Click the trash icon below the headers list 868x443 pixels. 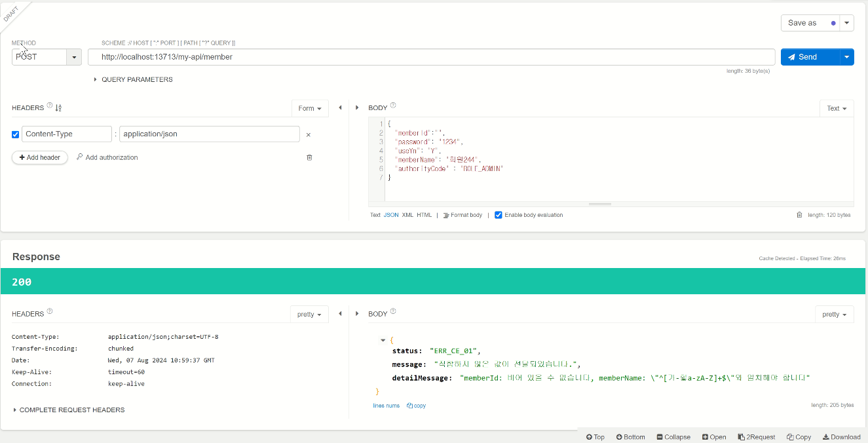[x=309, y=157]
